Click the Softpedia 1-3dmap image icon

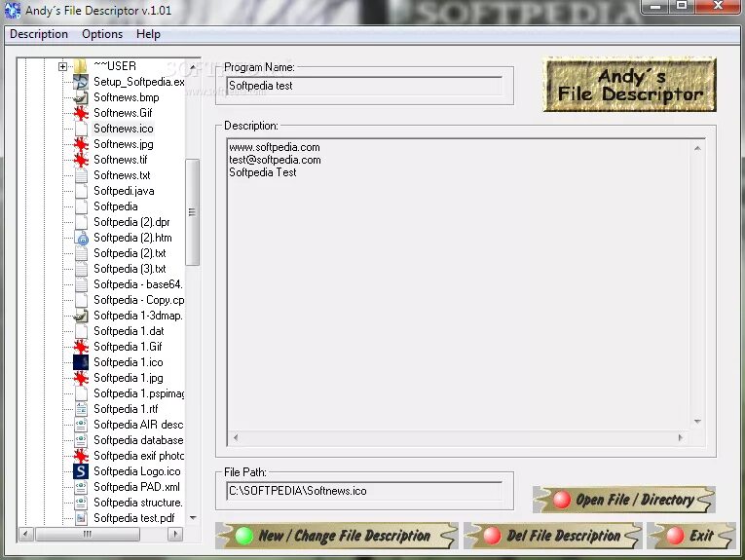point(81,316)
